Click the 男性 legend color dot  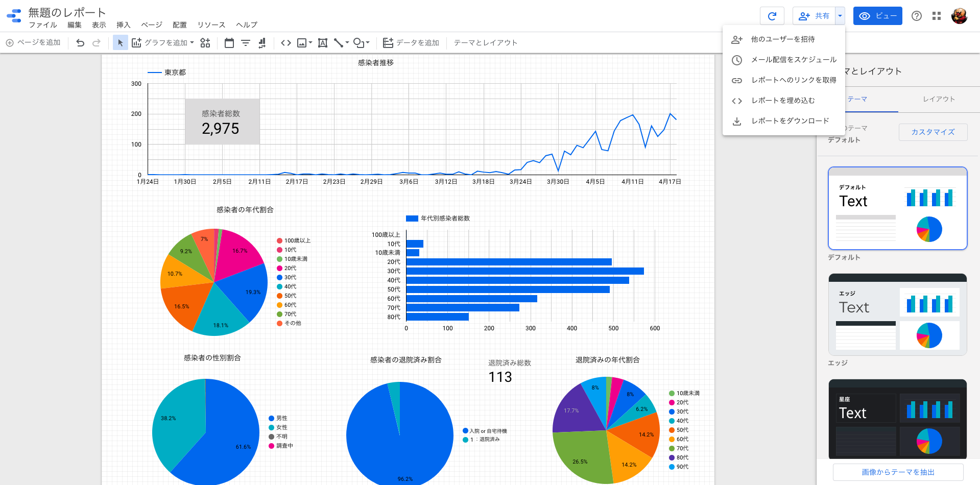(272, 418)
